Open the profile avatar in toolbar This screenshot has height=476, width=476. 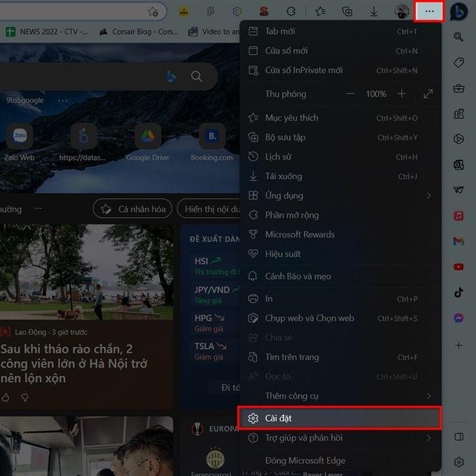pos(402,12)
